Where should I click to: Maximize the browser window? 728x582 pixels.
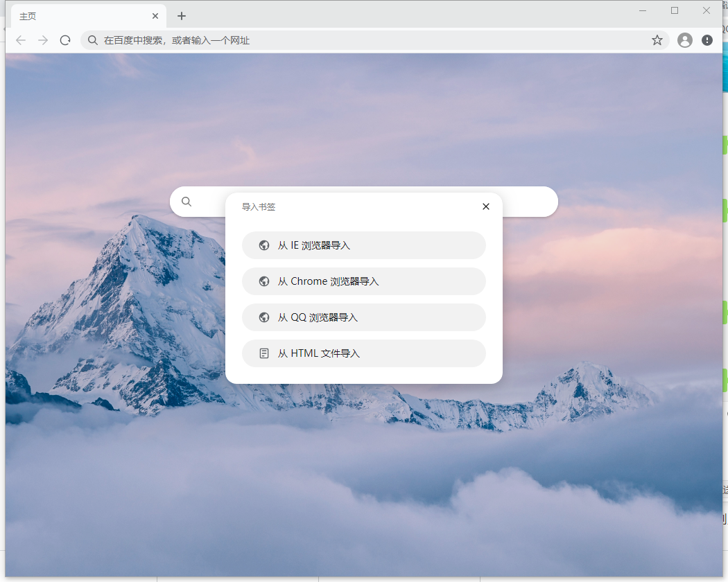click(x=675, y=10)
